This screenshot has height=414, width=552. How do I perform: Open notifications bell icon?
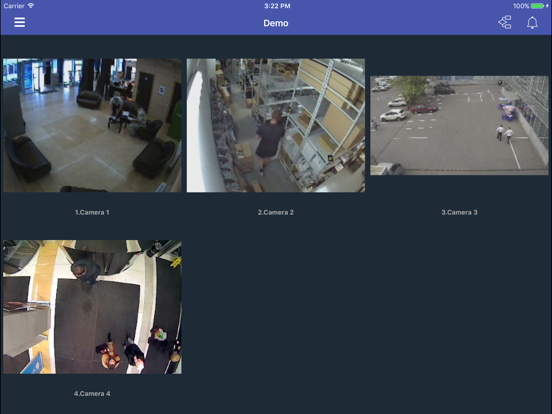532,23
